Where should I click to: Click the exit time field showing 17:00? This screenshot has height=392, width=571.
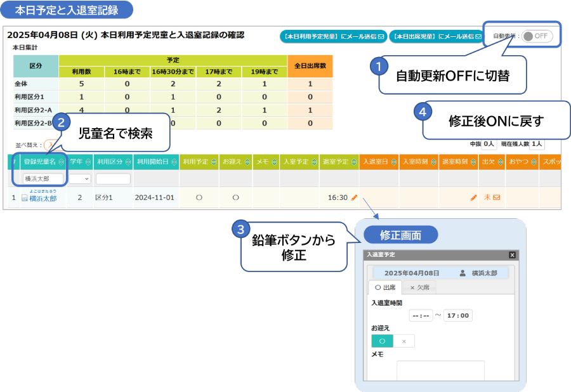(457, 315)
